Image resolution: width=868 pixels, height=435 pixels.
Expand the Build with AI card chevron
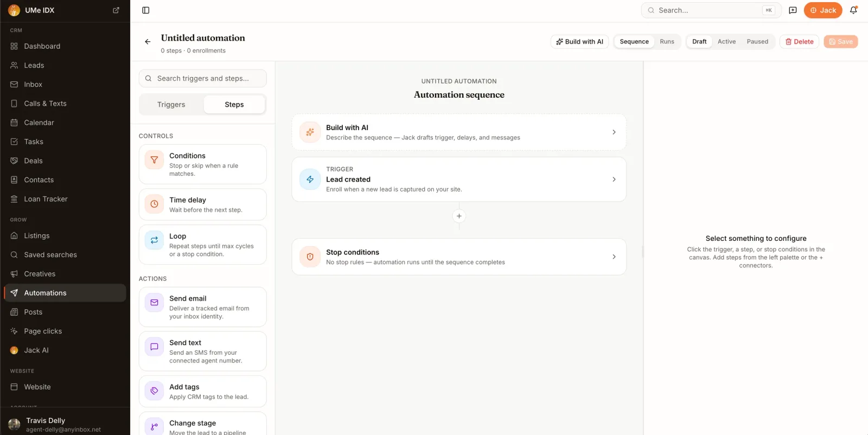(614, 132)
